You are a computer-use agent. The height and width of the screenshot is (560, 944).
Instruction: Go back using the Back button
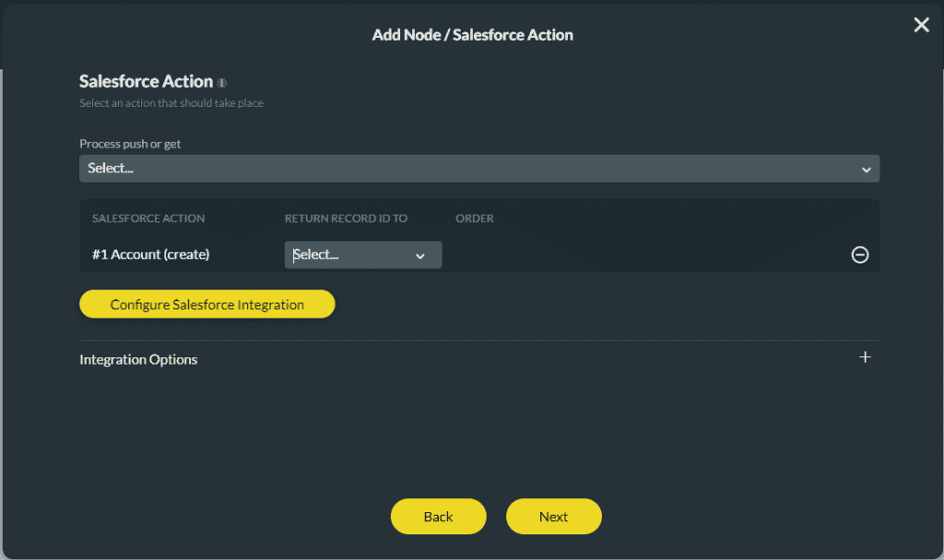(438, 516)
